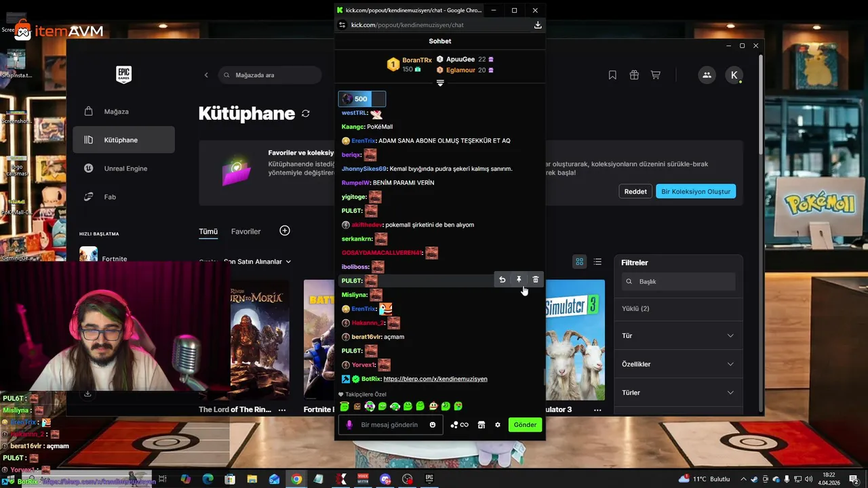This screenshot has height=488, width=868.
Task: Expand the Özellikler filter section
Action: [x=678, y=364]
